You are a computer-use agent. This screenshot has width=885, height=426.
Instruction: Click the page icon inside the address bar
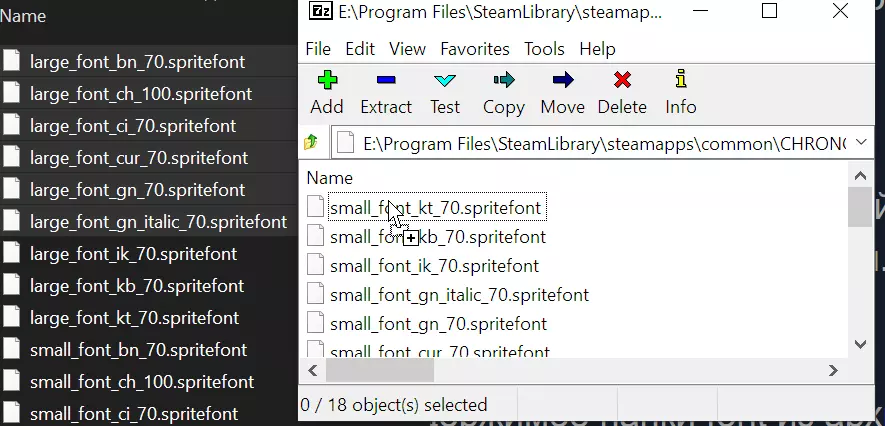345,143
